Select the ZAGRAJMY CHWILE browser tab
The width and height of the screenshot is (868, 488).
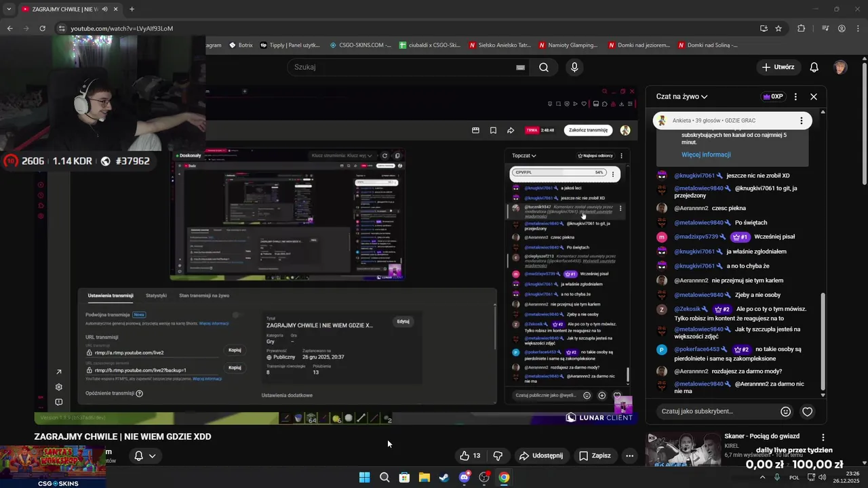click(68, 9)
